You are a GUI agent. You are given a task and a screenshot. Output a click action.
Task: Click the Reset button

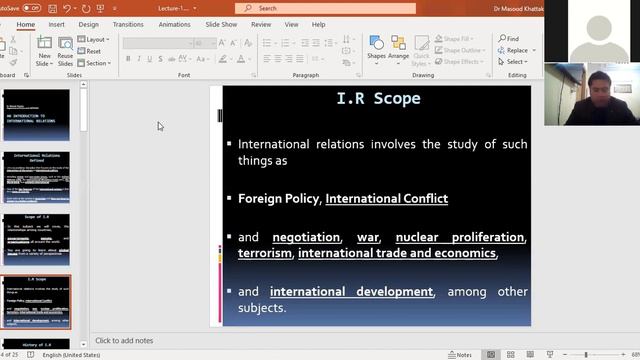89,51
